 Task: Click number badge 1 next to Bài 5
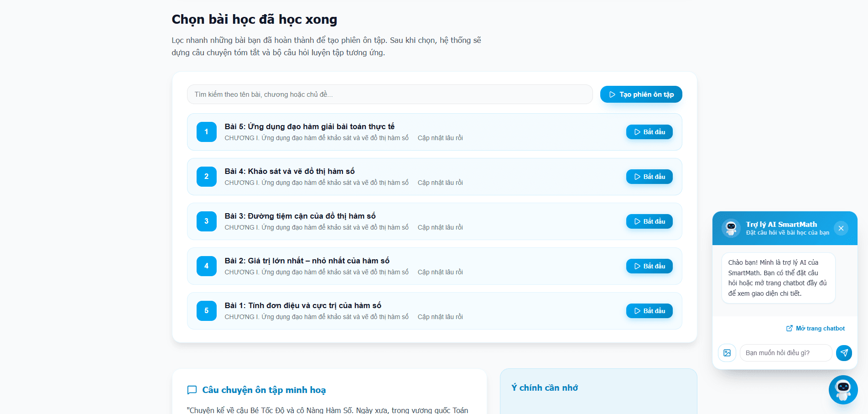206,132
